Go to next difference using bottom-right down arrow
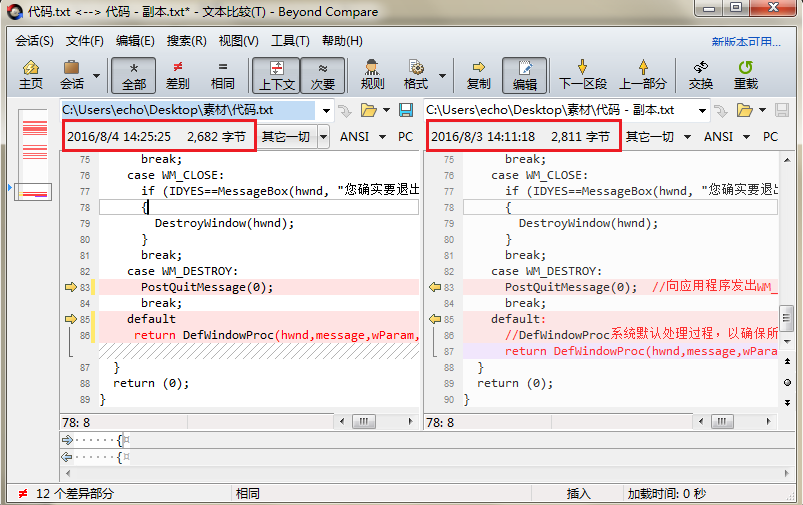The image size is (803, 505). coord(787,403)
